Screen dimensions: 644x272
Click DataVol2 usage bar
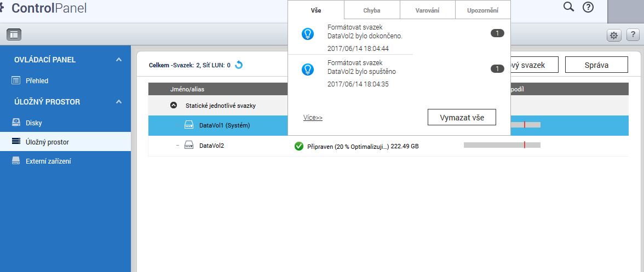pos(502,145)
